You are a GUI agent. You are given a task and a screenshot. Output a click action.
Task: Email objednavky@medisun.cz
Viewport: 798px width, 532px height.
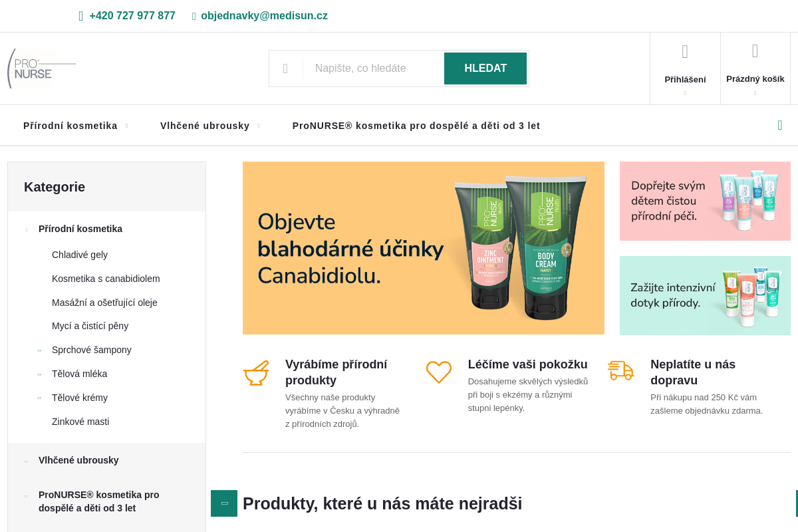pyautogui.click(x=264, y=16)
